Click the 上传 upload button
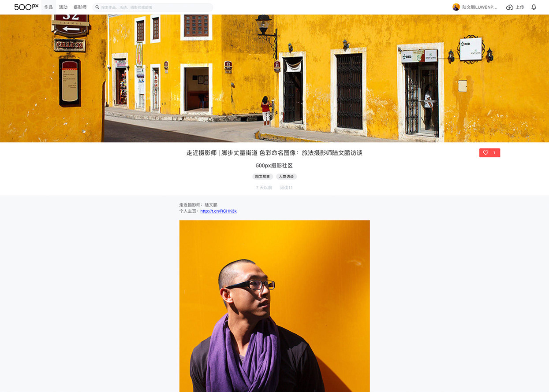Image resolution: width=549 pixels, height=392 pixels. [519, 7]
